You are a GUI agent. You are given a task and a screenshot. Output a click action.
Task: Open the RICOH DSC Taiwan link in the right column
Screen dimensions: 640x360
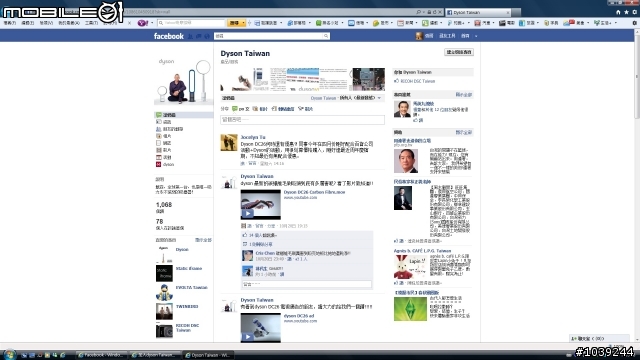pos(418,81)
